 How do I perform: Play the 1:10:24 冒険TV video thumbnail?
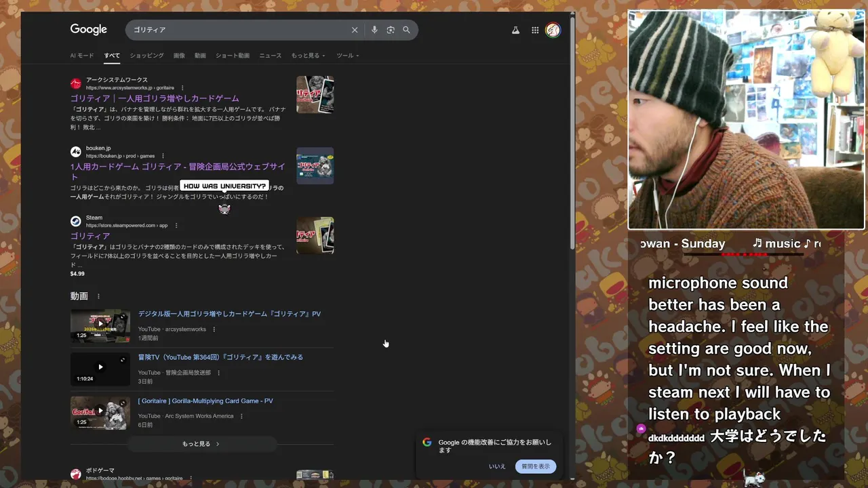[x=100, y=369]
